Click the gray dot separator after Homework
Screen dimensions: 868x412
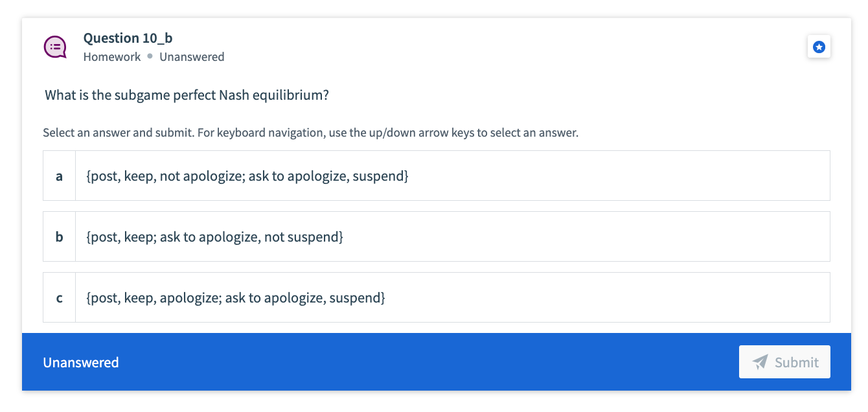coord(150,56)
